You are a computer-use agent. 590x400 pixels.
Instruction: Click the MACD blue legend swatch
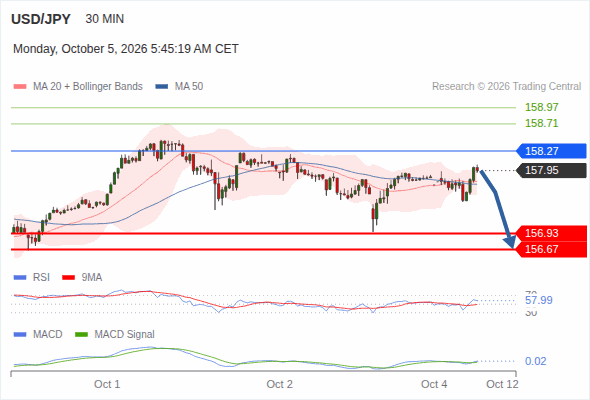click(20, 335)
